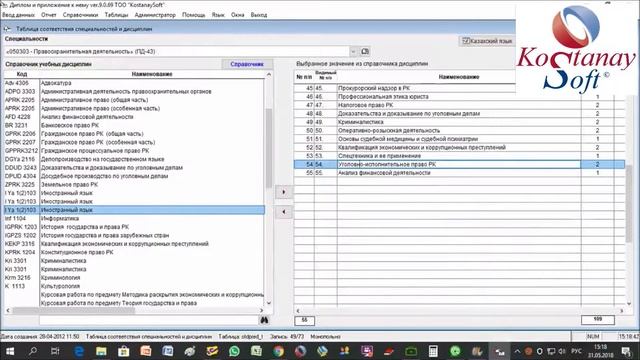The image size is (640, 360).
Task: Open File Explorer from the taskbar
Action: tap(101, 351)
